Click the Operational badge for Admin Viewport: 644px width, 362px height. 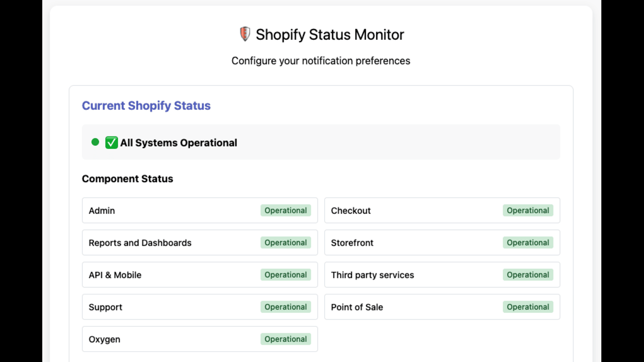click(x=286, y=210)
